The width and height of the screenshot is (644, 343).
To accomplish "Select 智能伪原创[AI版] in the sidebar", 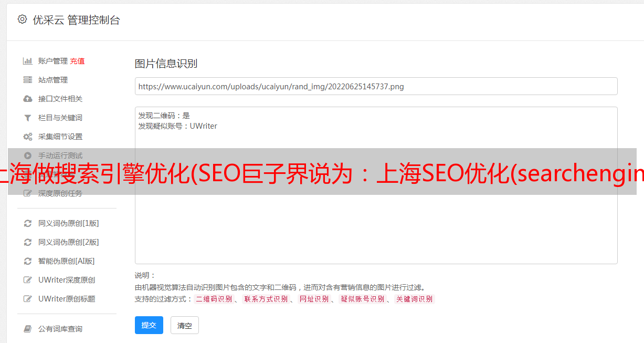I will (x=67, y=261).
